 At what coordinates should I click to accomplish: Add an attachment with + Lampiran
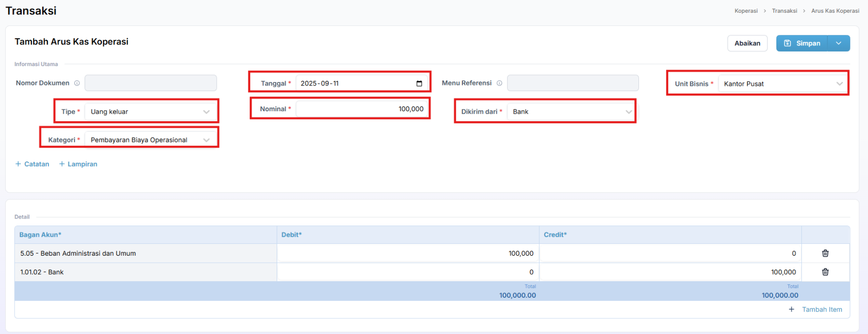78,164
